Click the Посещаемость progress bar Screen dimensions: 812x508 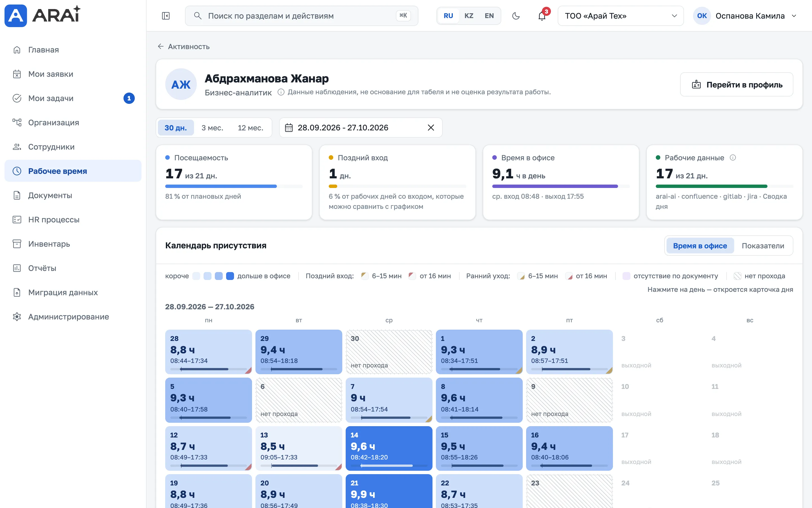click(x=233, y=186)
